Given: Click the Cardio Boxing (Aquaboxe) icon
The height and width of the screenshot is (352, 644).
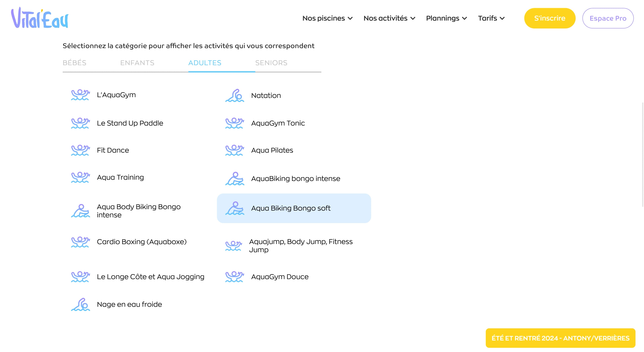Looking at the screenshot, I should 80,242.
